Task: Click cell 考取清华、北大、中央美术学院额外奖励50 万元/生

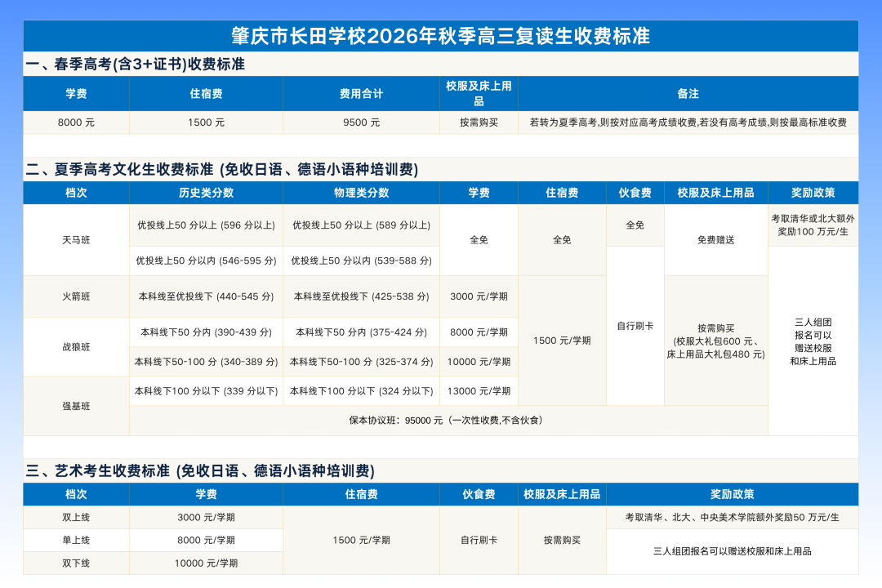Action: (x=733, y=517)
